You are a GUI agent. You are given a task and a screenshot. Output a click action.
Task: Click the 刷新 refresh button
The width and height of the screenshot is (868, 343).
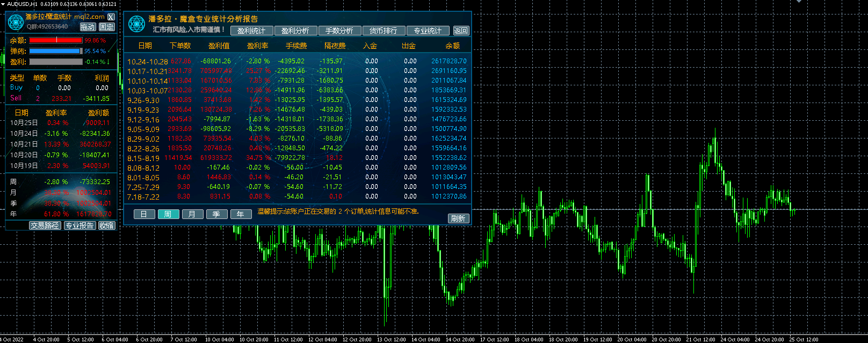458,218
